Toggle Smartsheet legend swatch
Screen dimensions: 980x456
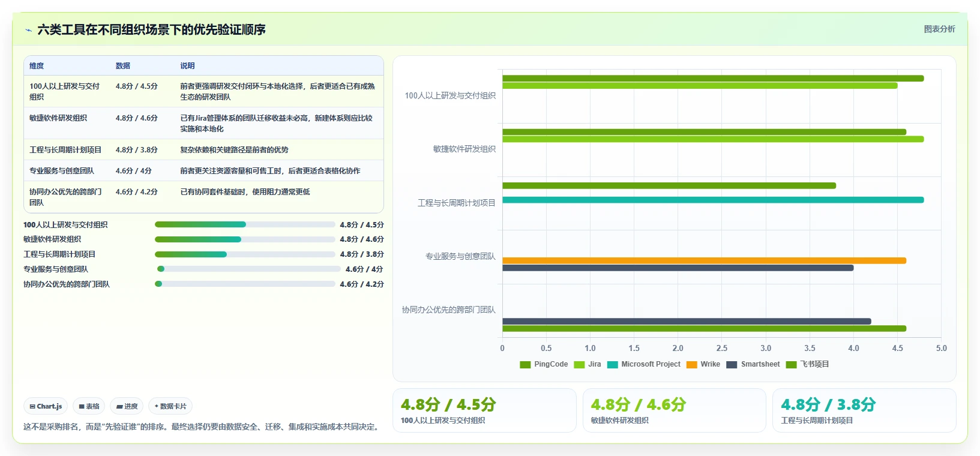coord(732,364)
